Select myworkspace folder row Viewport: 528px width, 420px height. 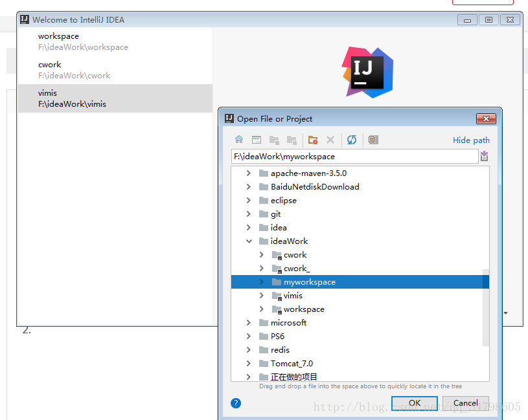pyautogui.click(x=360, y=282)
